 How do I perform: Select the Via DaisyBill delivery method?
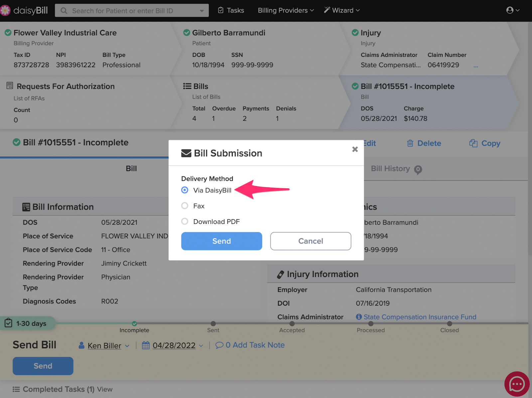(x=185, y=190)
